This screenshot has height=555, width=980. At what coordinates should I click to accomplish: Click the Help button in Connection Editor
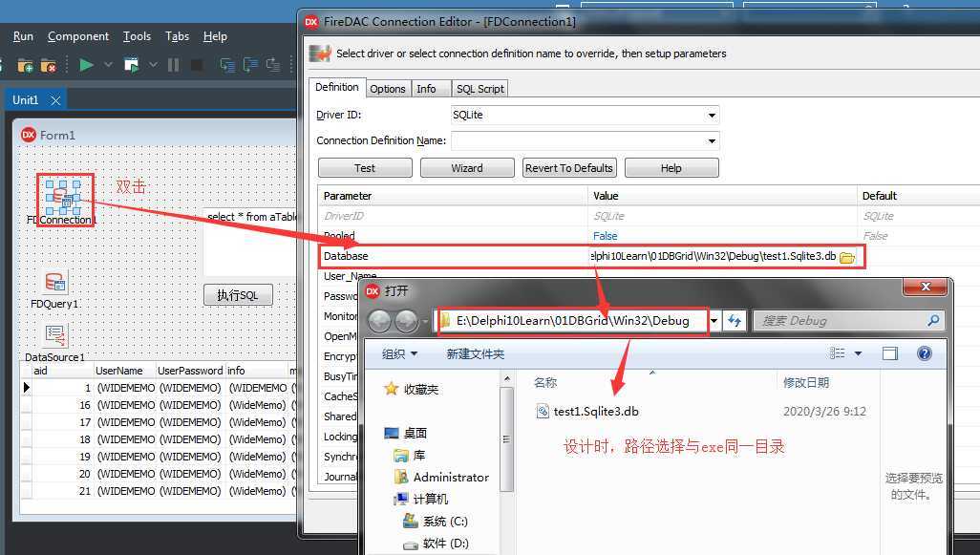click(x=671, y=168)
